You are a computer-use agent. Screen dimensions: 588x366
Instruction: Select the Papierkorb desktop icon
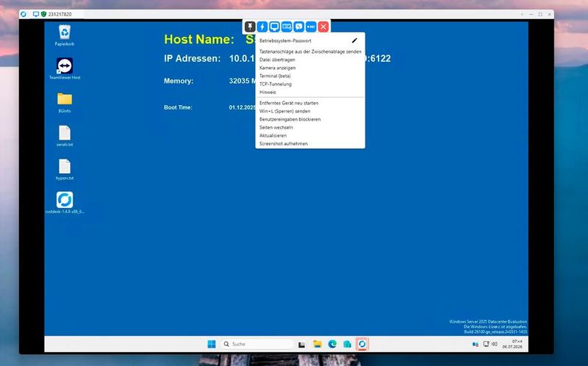(65, 35)
